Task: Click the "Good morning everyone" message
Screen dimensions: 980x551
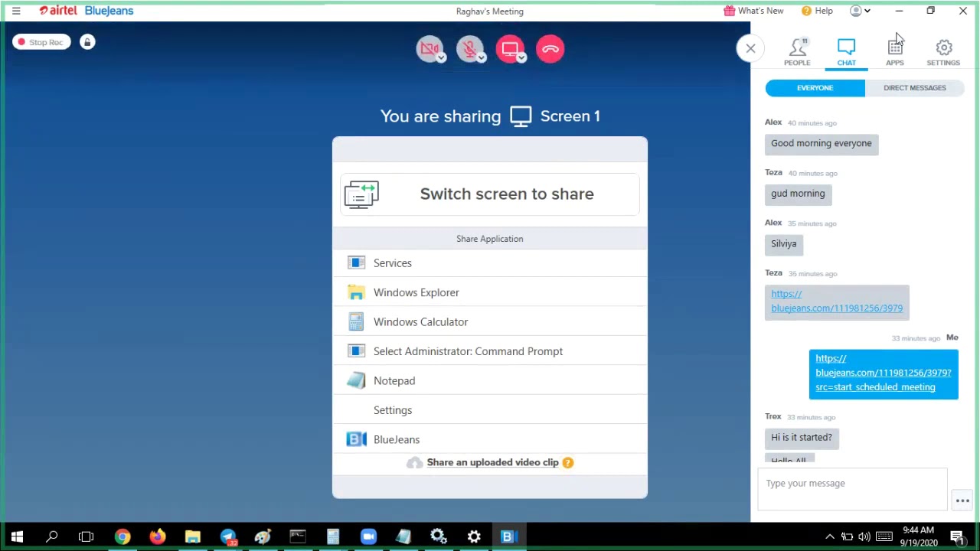Action: (822, 143)
